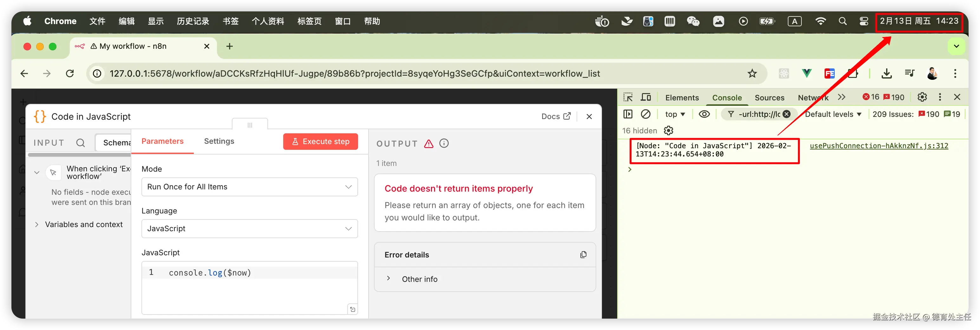Image resolution: width=980 pixels, height=330 pixels.
Task: Open the Vue devtools extension icon
Action: (x=807, y=73)
